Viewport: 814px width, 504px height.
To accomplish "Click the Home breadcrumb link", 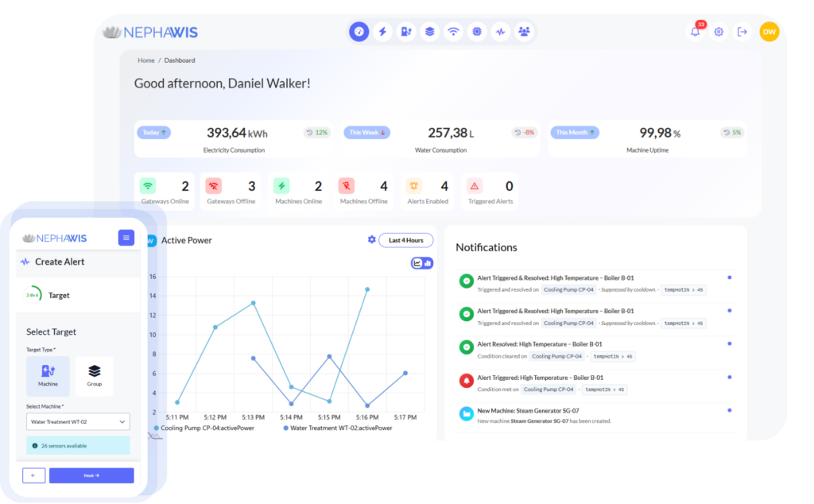I will click(x=146, y=60).
